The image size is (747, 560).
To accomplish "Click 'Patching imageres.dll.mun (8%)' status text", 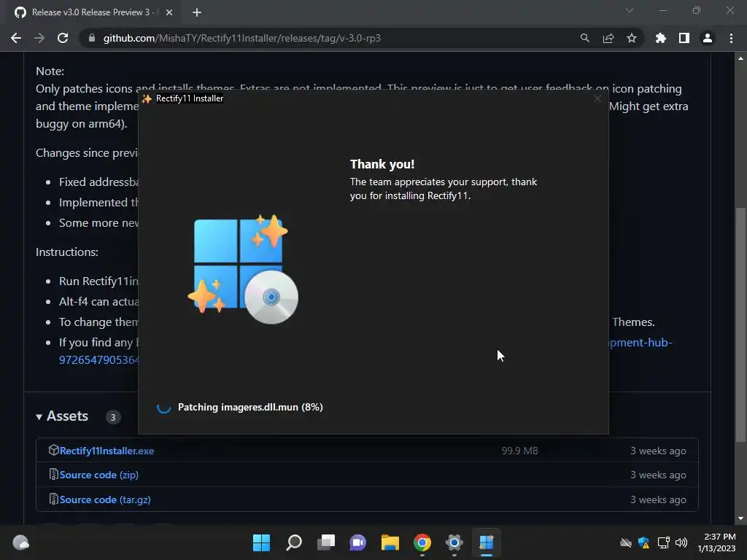I will (x=250, y=407).
